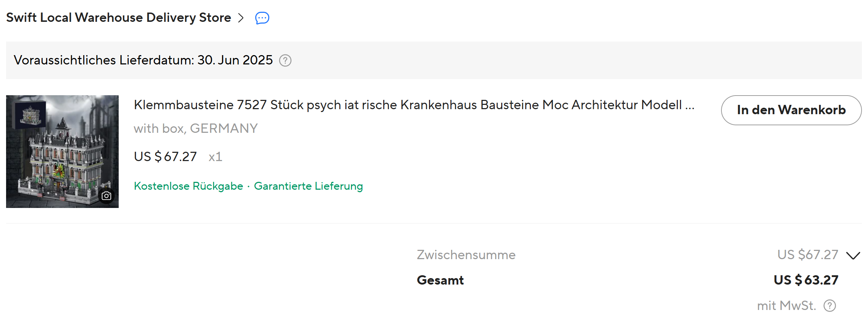This screenshot has width=868, height=325.
Task: Click In den Warenkorb button
Action: coord(791,110)
